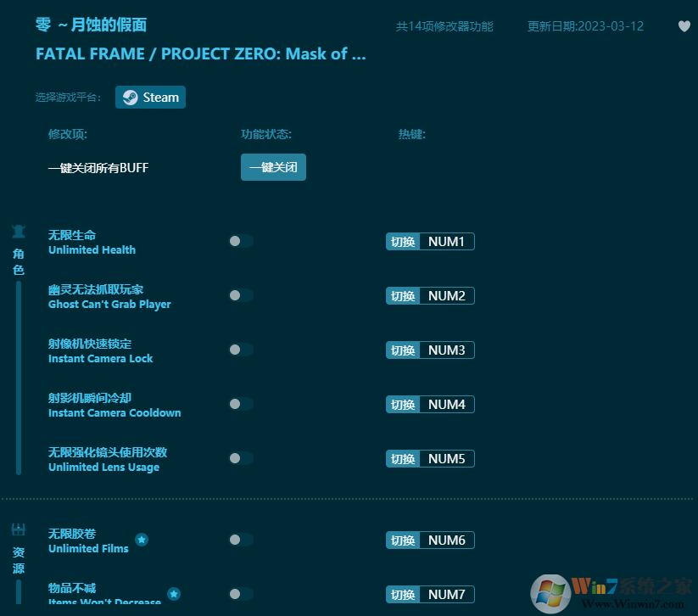Click the NUM7 hotkey field to rebind
Screen dimensions: 698x616
pyautogui.click(x=447, y=594)
